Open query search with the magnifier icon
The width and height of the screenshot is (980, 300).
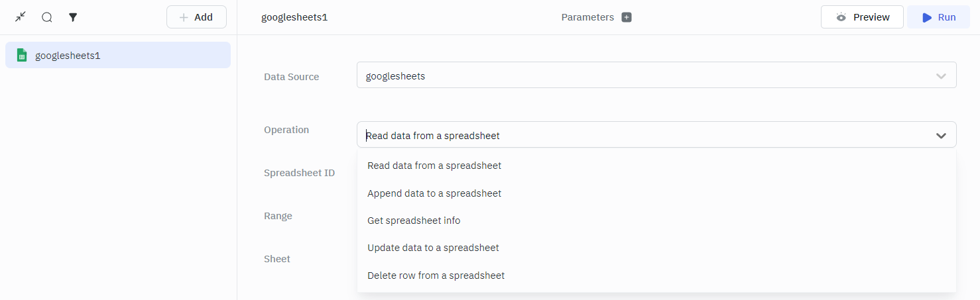click(47, 17)
